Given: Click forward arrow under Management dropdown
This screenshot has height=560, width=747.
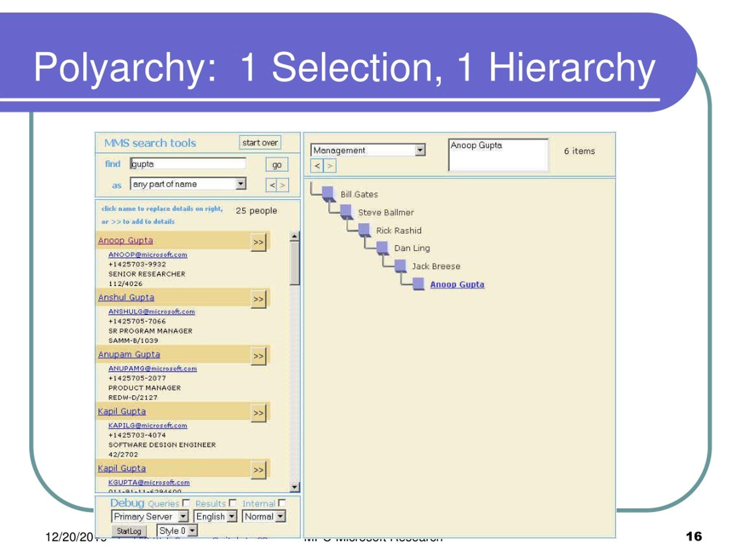Looking at the screenshot, I should [330, 166].
